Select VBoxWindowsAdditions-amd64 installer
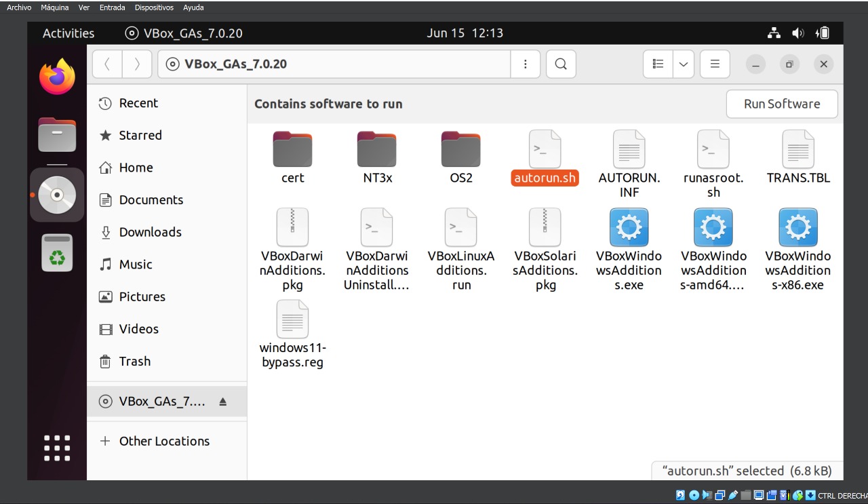The height and width of the screenshot is (504, 868). [713, 250]
